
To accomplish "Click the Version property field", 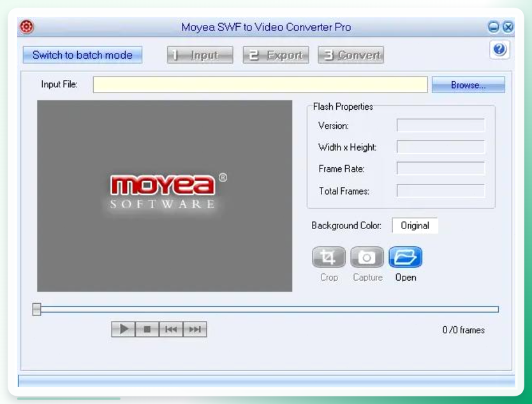I will (441, 125).
